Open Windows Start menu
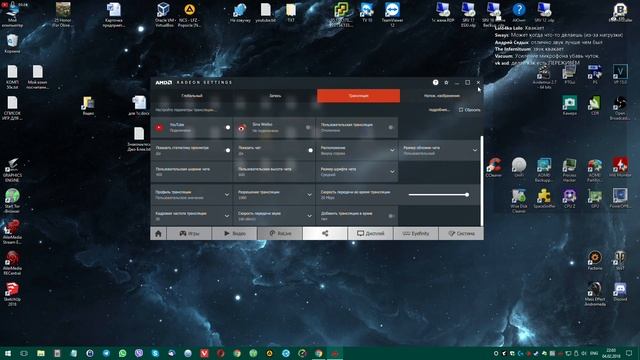Viewport: 640px width, 360px height. coord(8,353)
